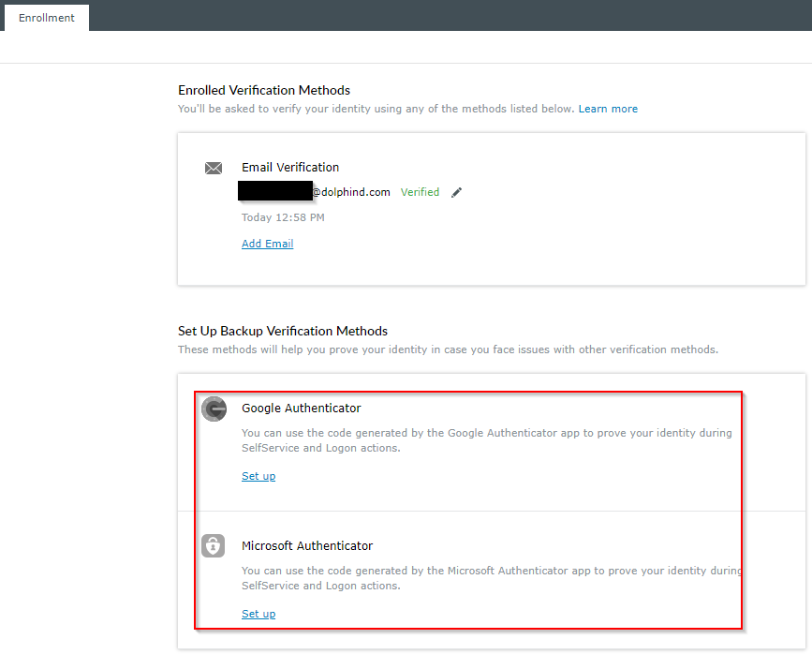Click the Today 12:58 PM timestamp
The image size is (812, 654).
283,217
